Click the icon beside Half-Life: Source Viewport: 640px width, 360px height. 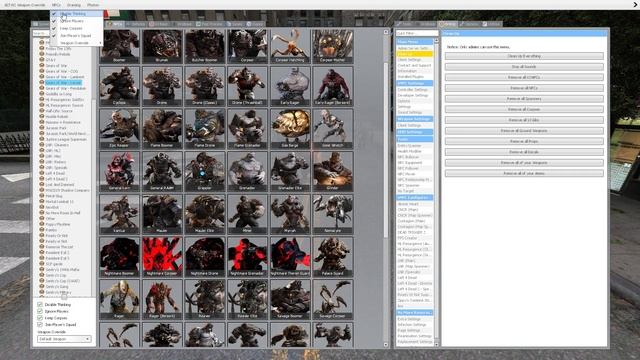coord(42,111)
